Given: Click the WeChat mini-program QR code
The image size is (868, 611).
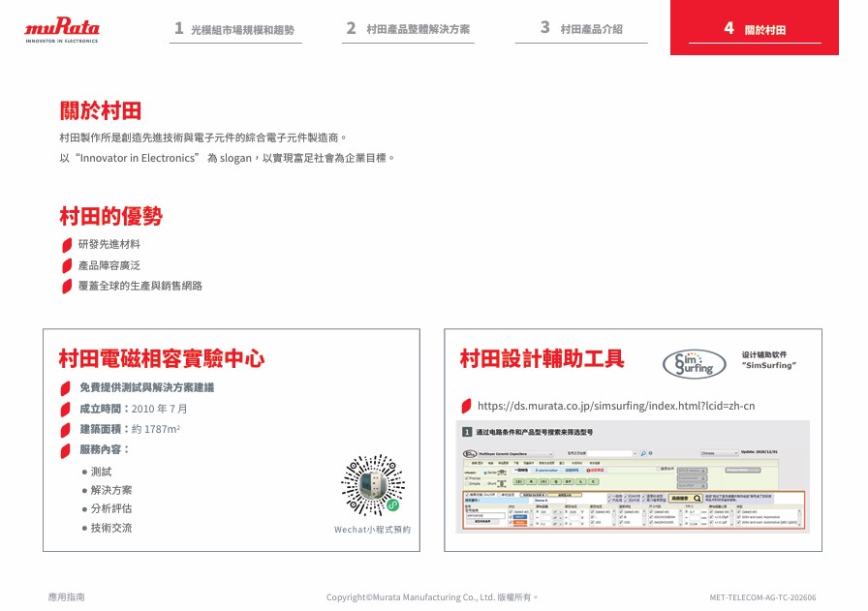Looking at the screenshot, I should [x=373, y=485].
